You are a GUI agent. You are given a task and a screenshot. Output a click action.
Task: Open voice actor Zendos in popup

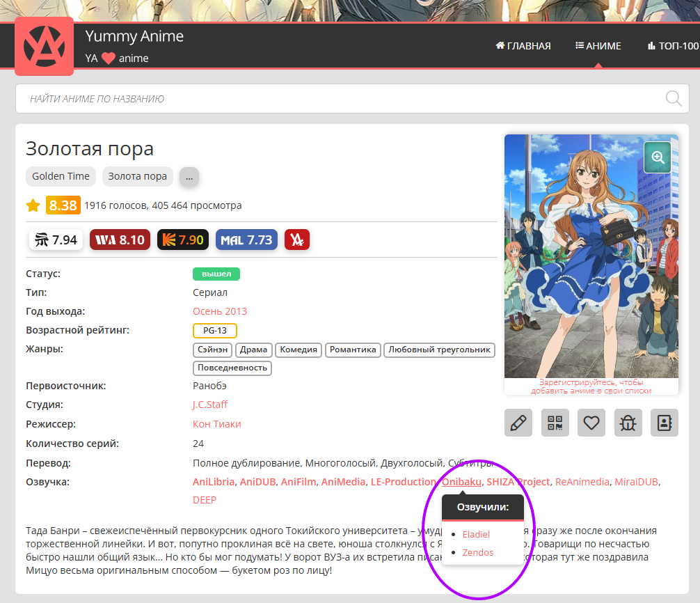477,553
